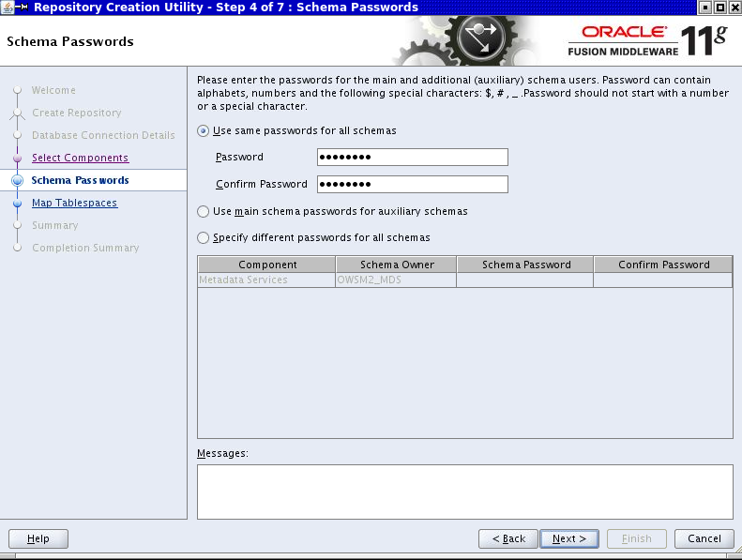Proceed with the Next button
Screen dimensions: 742x560
(x=569, y=538)
